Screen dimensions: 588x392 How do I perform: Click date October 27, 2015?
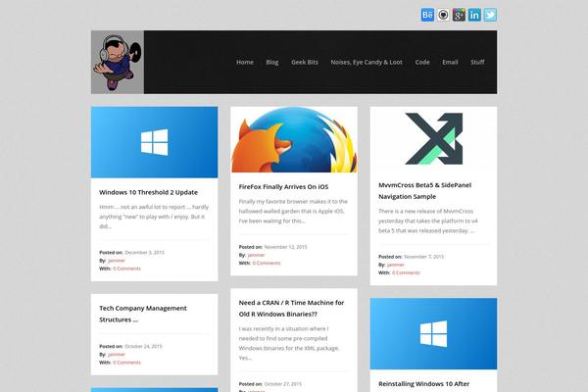[283, 384]
